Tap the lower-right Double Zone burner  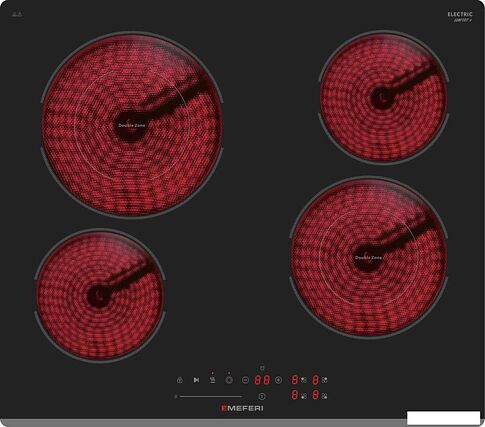[x=368, y=258]
